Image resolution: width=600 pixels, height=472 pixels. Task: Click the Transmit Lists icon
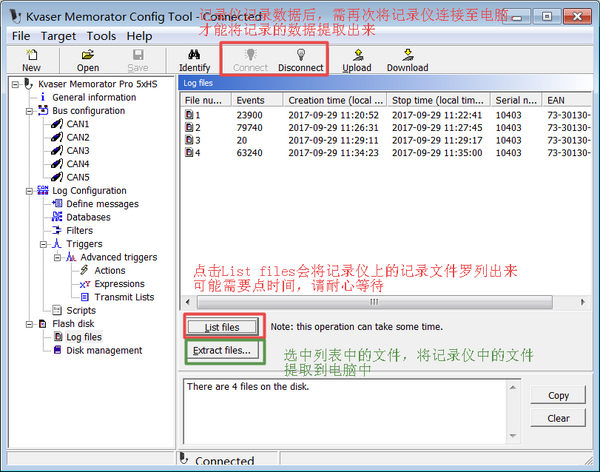point(85,297)
